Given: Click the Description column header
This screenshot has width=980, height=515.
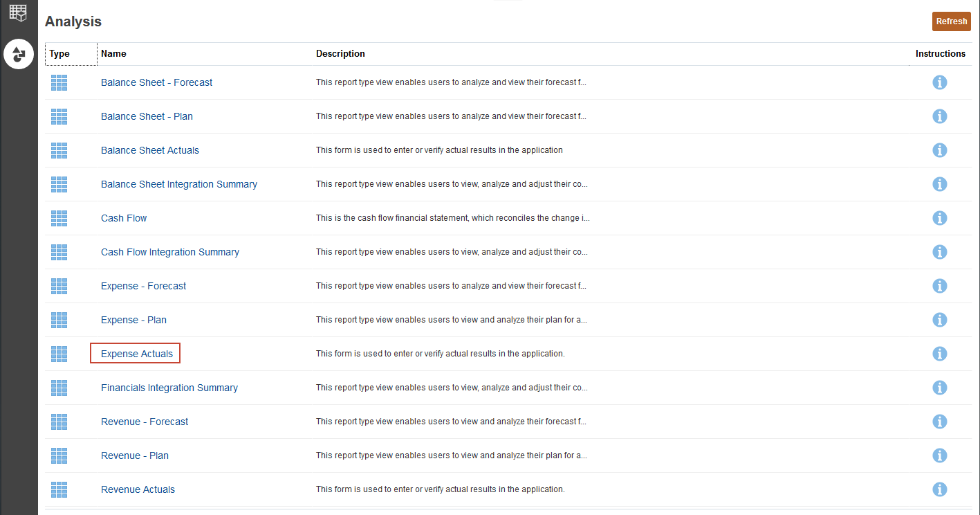Looking at the screenshot, I should tap(340, 54).
